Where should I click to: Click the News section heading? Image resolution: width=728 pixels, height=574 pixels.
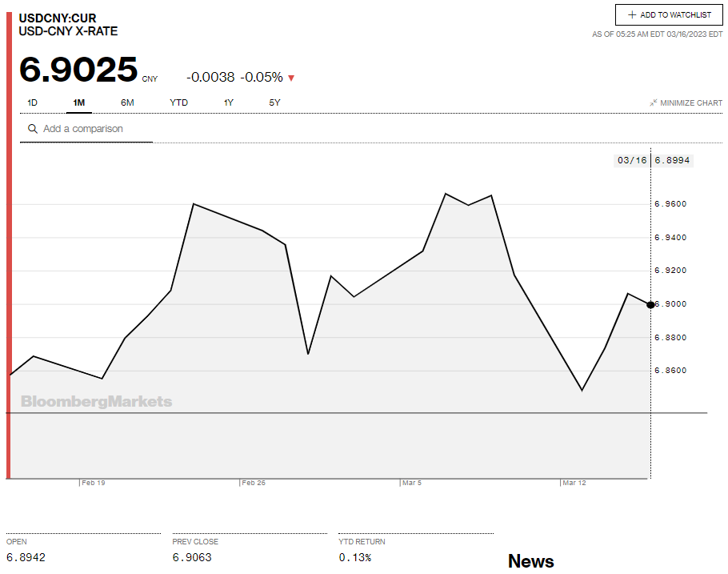tap(530, 561)
